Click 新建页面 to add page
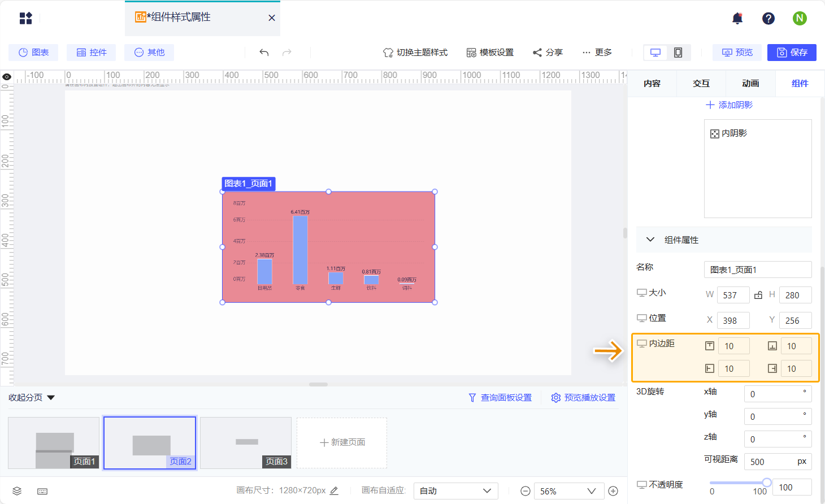Image resolution: width=825 pixels, height=504 pixels. tap(342, 443)
